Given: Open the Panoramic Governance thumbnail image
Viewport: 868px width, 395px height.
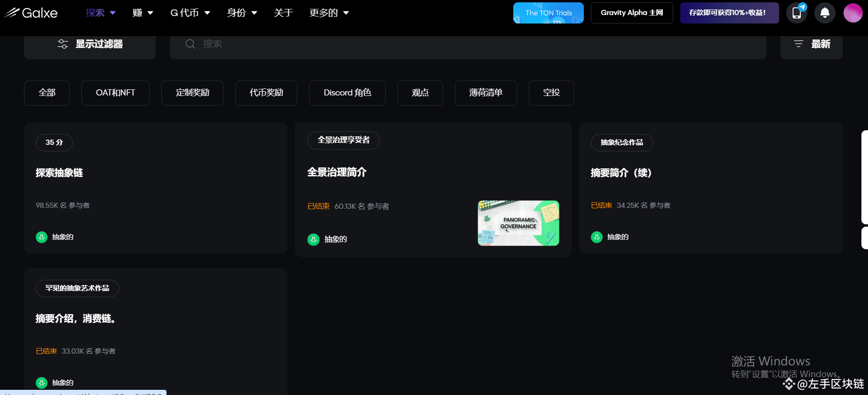Looking at the screenshot, I should pyautogui.click(x=518, y=223).
